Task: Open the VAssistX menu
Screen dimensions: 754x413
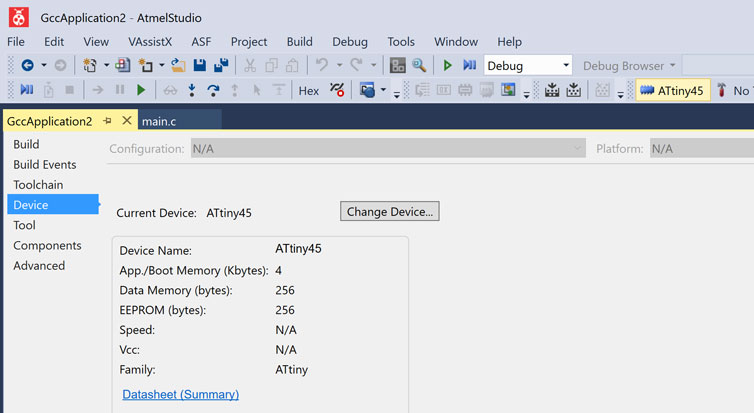Action: click(150, 42)
